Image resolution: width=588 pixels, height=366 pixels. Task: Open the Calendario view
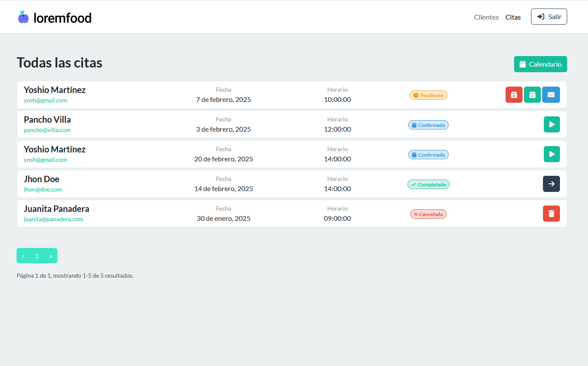tap(540, 64)
